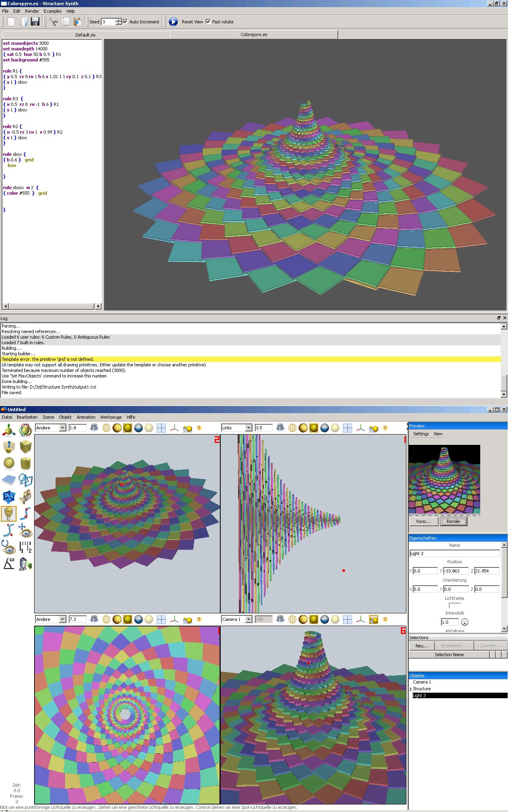Select the Create camera tool
The height and width of the screenshot is (812, 508).
(x=26, y=497)
